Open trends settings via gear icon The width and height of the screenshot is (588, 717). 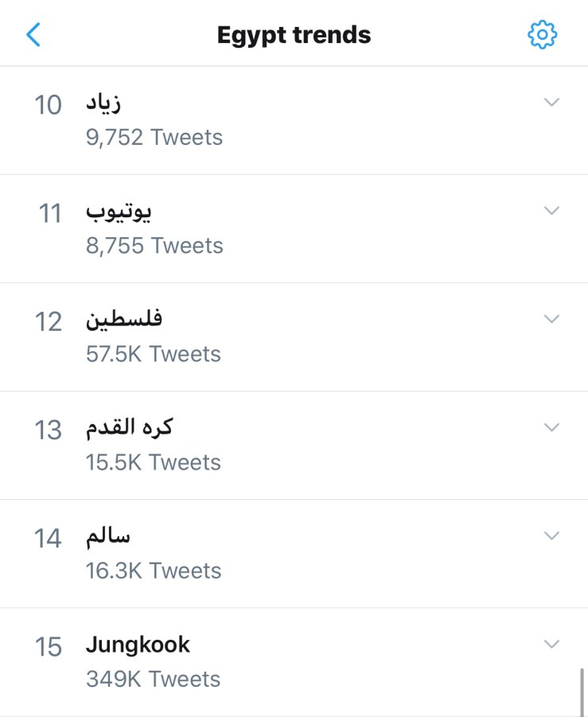tap(543, 35)
